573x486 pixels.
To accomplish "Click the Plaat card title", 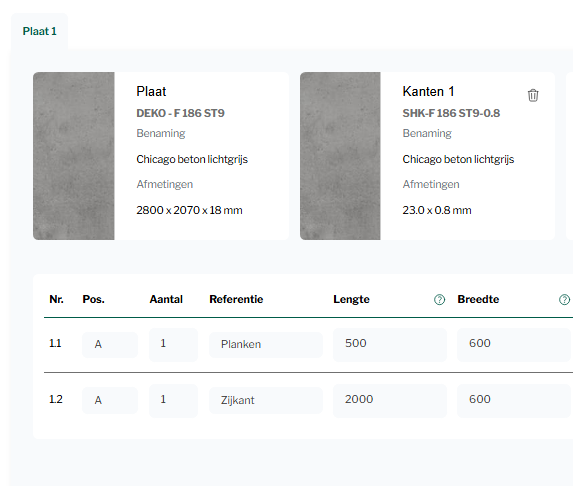I will point(151,91).
